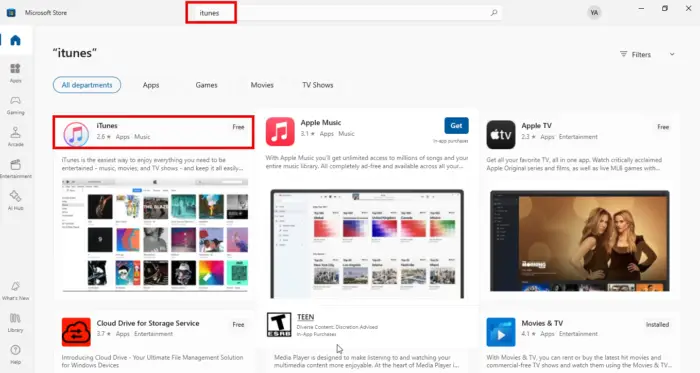The height and width of the screenshot is (373, 700).
Task: Switch to the Apps filter tab
Action: (x=151, y=85)
